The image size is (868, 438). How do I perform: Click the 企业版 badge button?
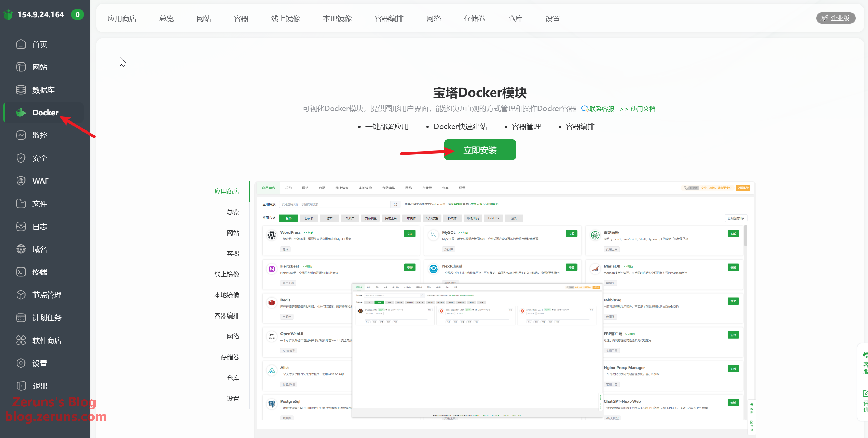(835, 18)
